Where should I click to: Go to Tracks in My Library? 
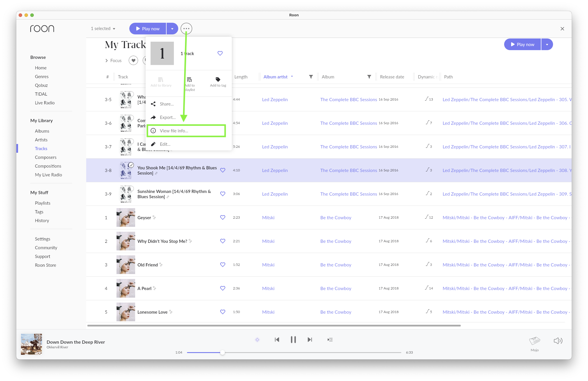(x=41, y=149)
